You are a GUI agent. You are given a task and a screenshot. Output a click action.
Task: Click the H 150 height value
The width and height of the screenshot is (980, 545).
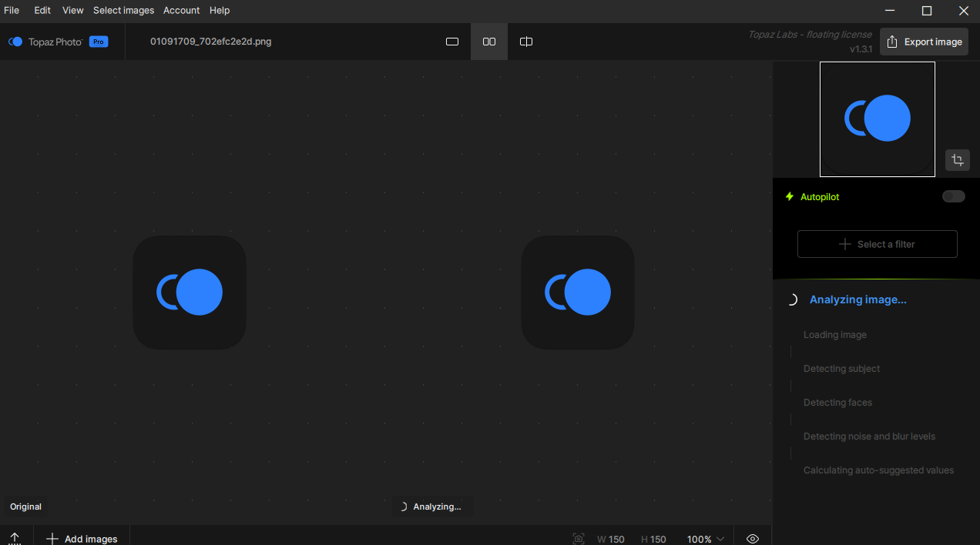pos(653,539)
